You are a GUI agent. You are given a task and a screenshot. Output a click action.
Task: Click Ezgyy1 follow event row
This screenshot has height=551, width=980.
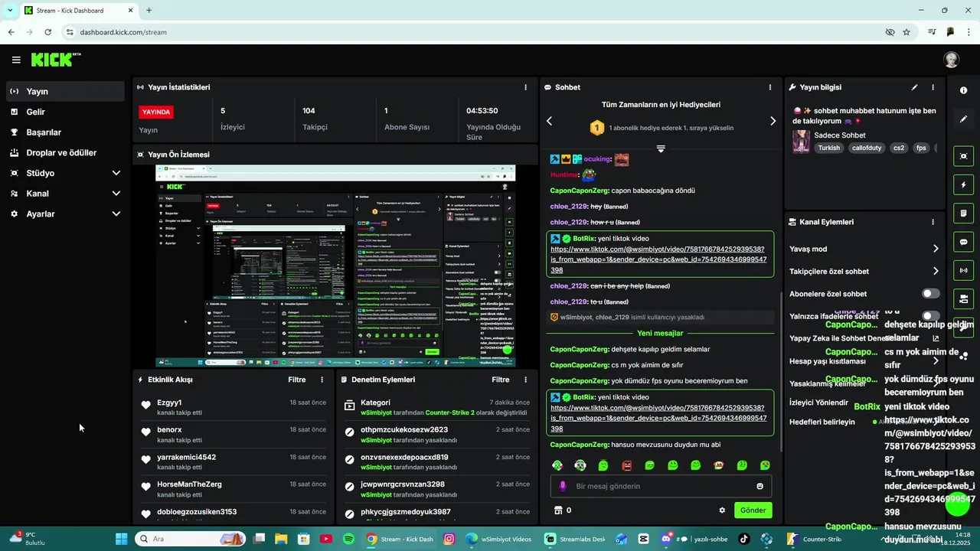234,407
